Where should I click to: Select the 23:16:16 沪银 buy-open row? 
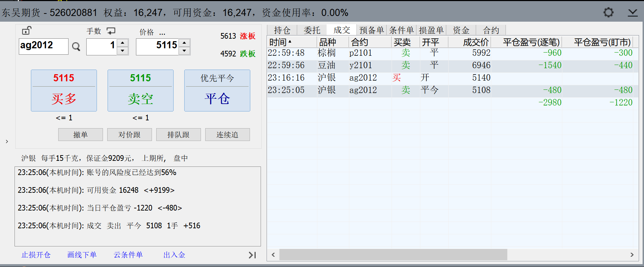coord(453,78)
